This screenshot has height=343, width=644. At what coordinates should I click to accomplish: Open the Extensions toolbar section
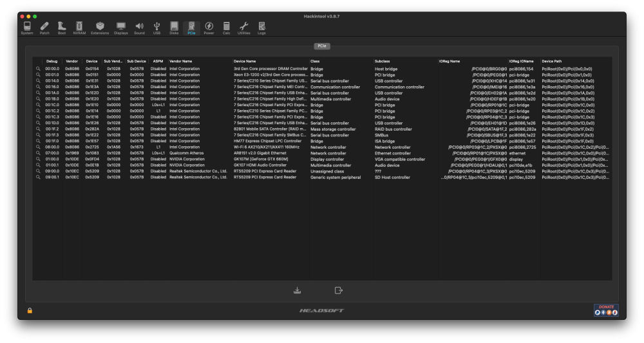[100, 28]
